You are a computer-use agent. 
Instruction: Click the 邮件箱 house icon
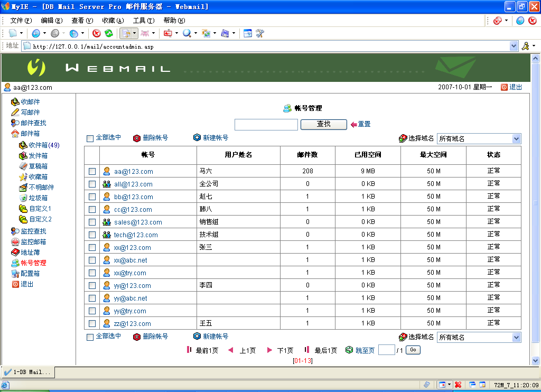[15, 133]
